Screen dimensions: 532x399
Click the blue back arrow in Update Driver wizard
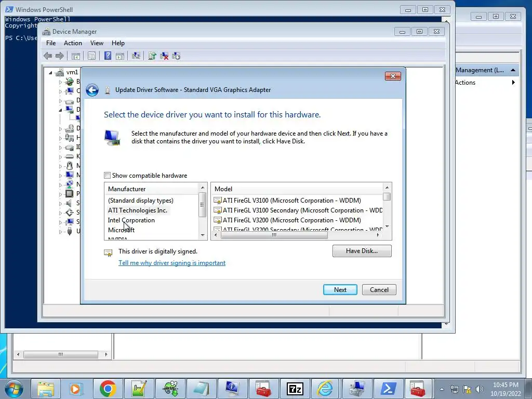click(92, 90)
